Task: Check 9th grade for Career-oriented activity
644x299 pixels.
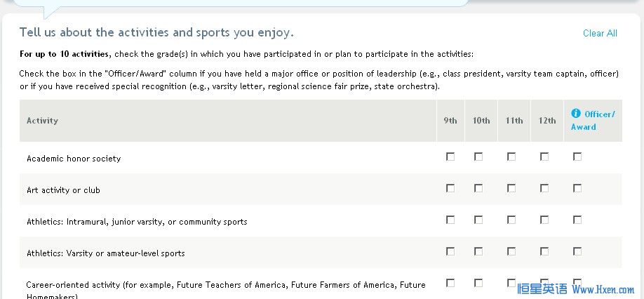Action: [450, 283]
